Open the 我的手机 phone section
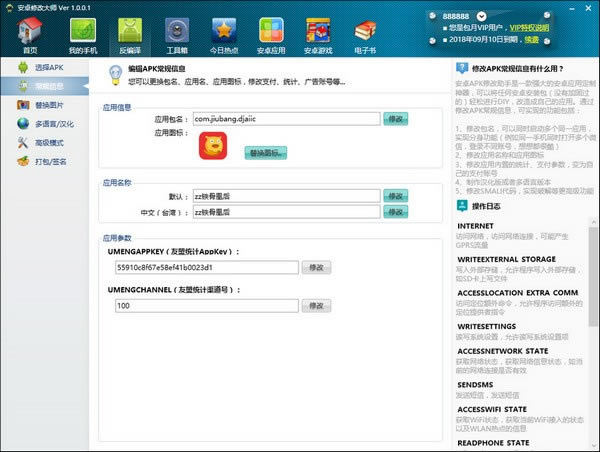Viewport: 600px width, 452px height. point(83,36)
